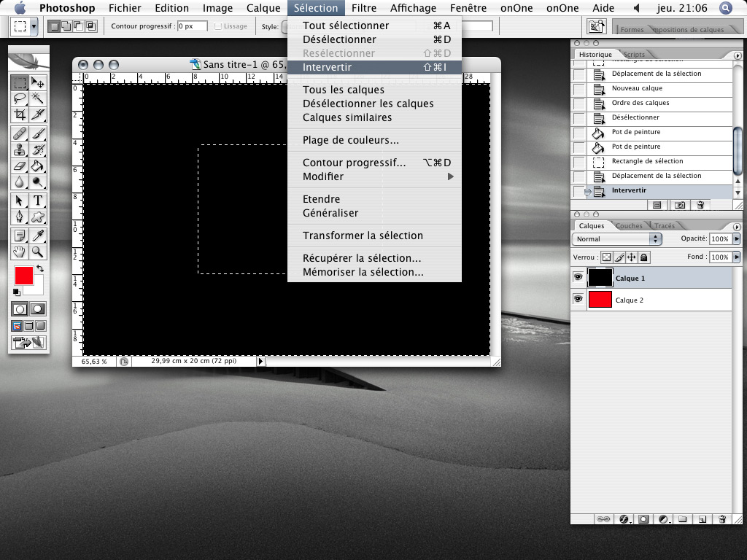747x560 pixels.
Task: Hide Calque 1 layer visibility eye
Action: point(578,277)
